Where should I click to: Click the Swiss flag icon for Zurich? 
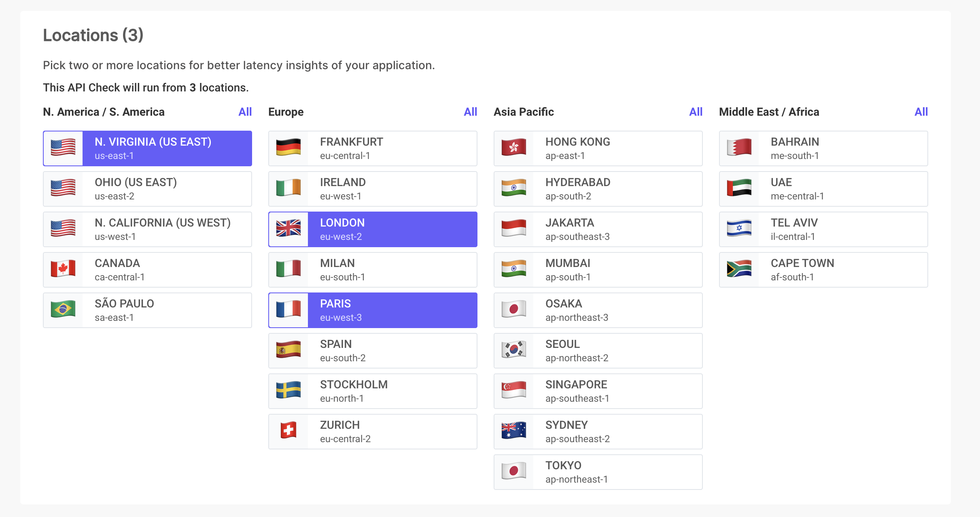[x=288, y=431]
